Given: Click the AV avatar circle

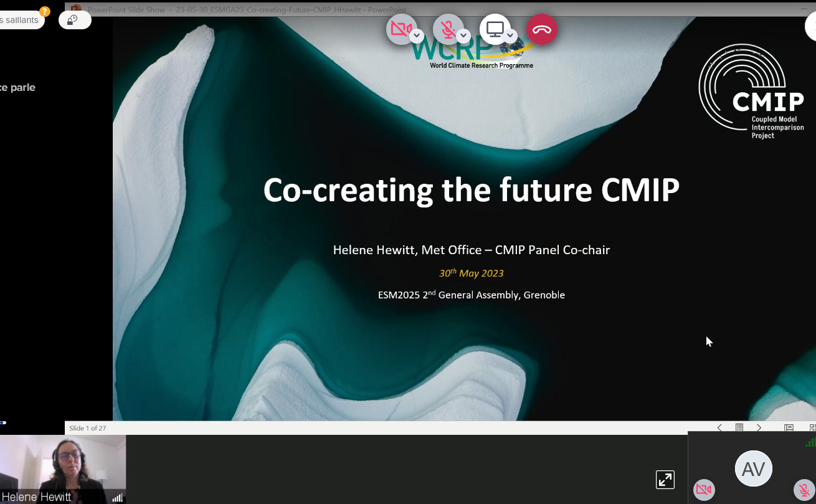Looking at the screenshot, I should tap(754, 468).
